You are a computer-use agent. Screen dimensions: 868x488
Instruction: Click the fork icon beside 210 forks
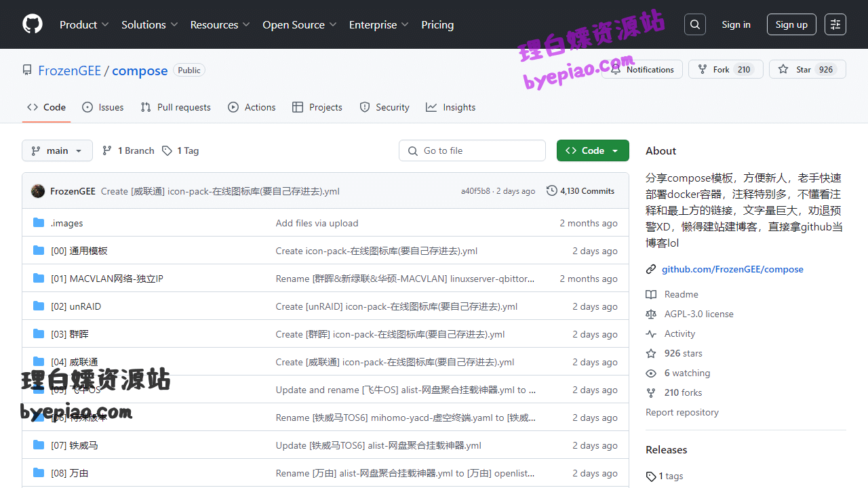pos(651,392)
